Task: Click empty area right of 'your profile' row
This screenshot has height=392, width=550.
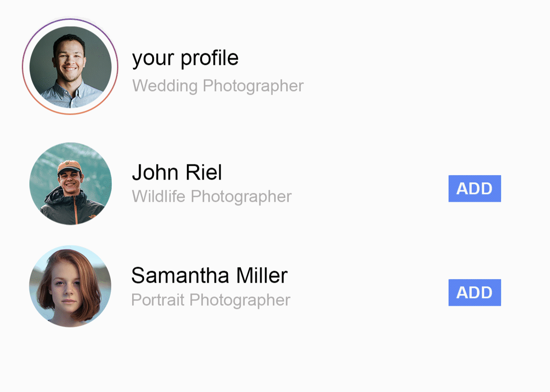Action: (x=423, y=67)
